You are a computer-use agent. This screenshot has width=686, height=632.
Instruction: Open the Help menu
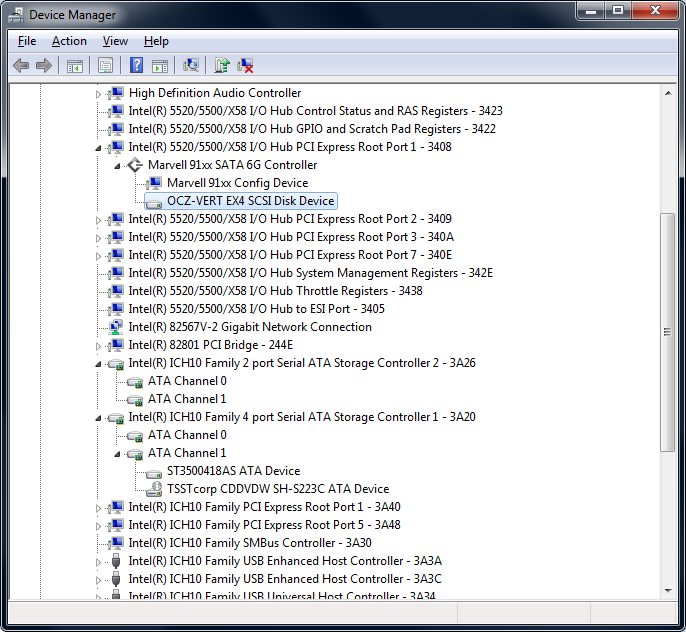click(x=156, y=41)
